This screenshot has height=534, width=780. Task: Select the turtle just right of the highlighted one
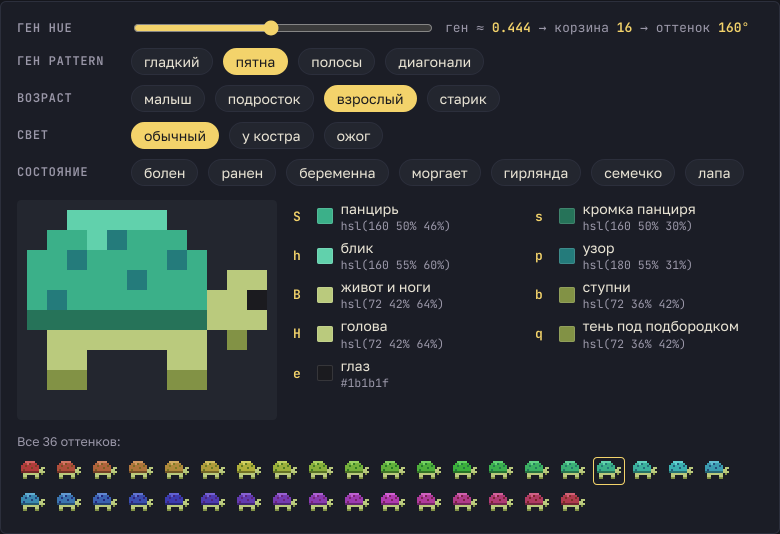tap(645, 470)
